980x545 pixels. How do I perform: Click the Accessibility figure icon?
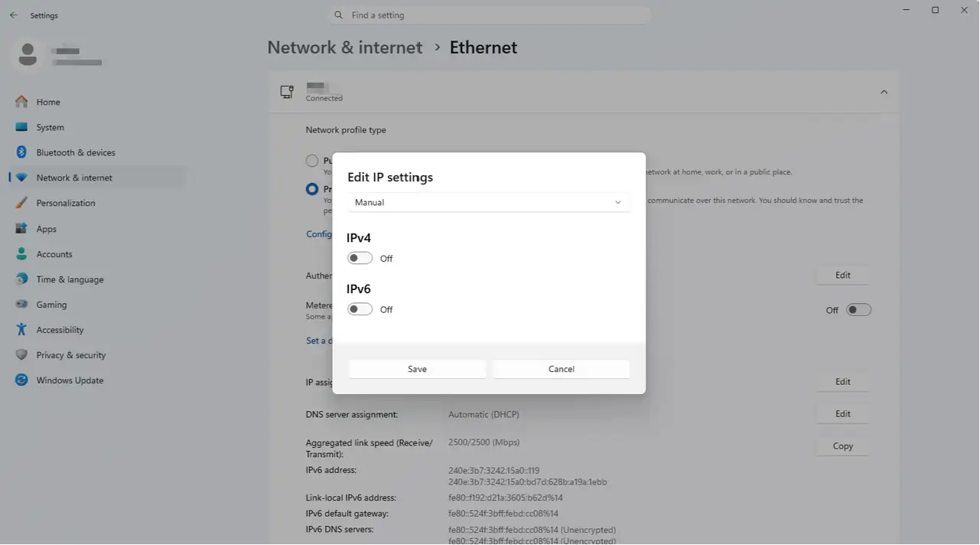pos(21,330)
